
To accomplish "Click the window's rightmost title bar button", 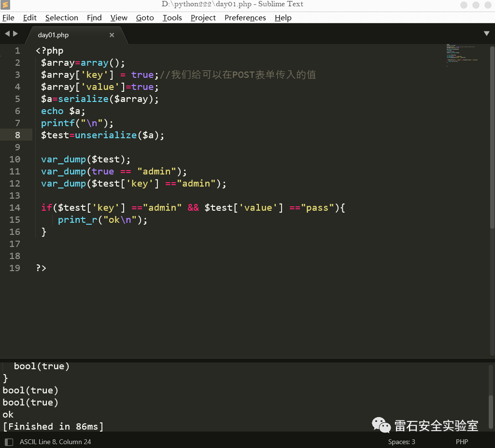I will click(x=487, y=5).
